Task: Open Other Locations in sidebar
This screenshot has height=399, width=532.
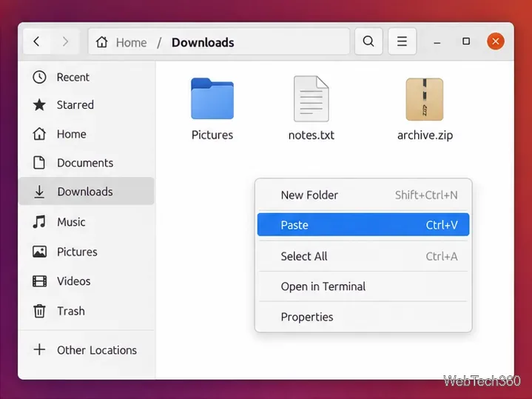Action: (x=97, y=350)
